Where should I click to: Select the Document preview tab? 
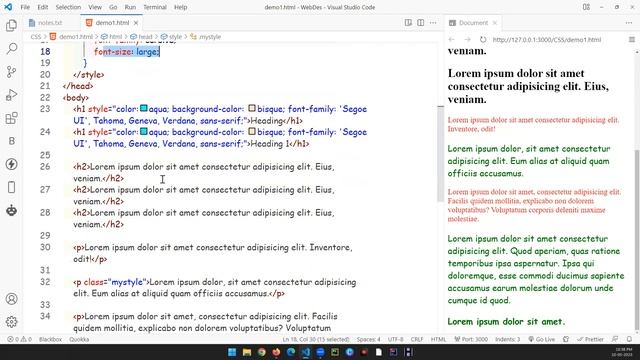point(473,23)
